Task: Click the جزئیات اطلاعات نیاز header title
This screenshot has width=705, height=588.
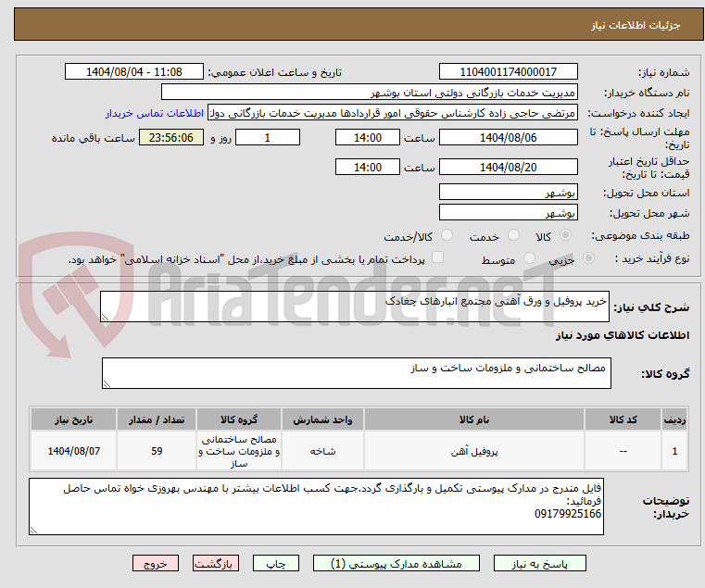Action: point(635,25)
